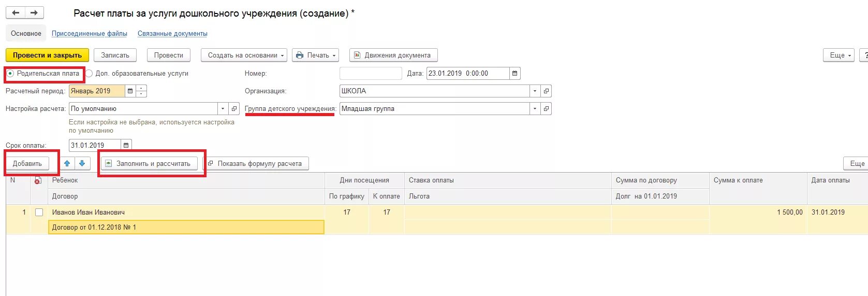Move selected row up with blue arrow
Screen dimensions: 868x296
67,163
